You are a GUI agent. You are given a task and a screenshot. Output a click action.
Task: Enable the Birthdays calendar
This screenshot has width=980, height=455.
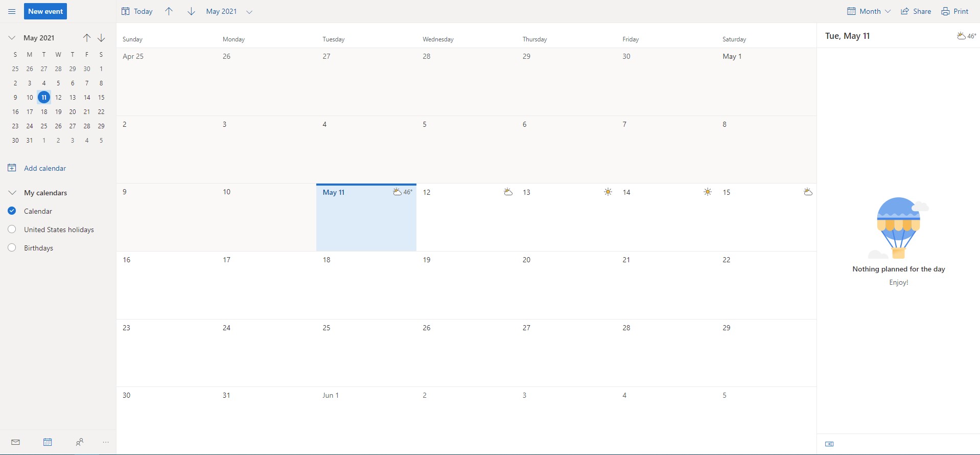(x=12, y=247)
